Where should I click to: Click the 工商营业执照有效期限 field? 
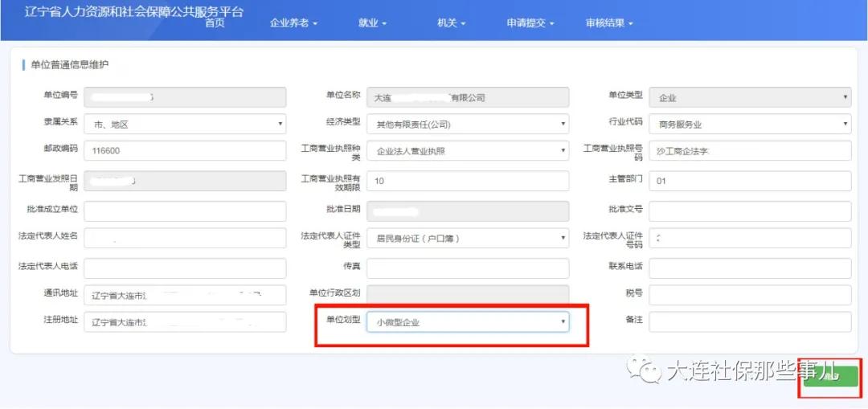468,181
